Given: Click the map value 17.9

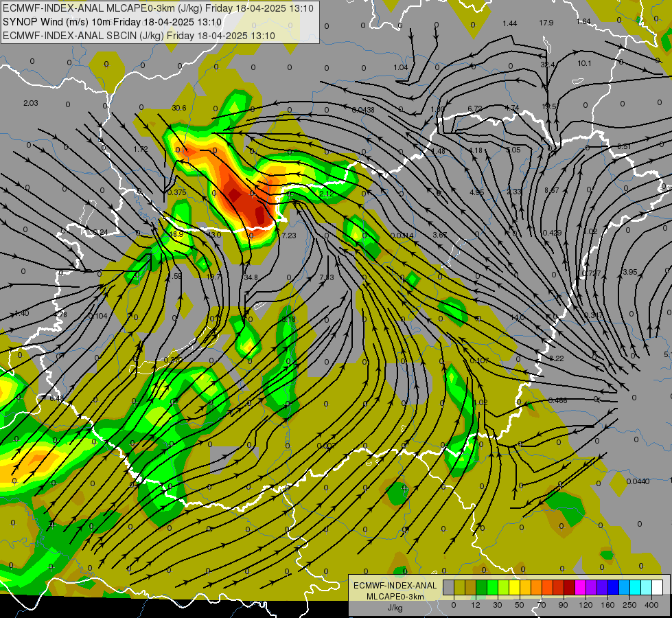Looking at the screenshot, I should click(x=546, y=23).
